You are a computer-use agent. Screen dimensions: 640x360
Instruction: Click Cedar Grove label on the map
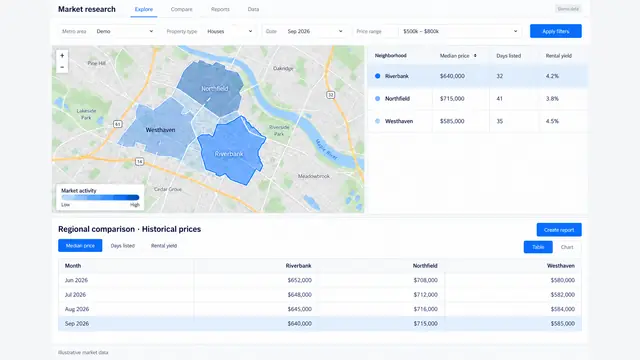[x=168, y=189]
